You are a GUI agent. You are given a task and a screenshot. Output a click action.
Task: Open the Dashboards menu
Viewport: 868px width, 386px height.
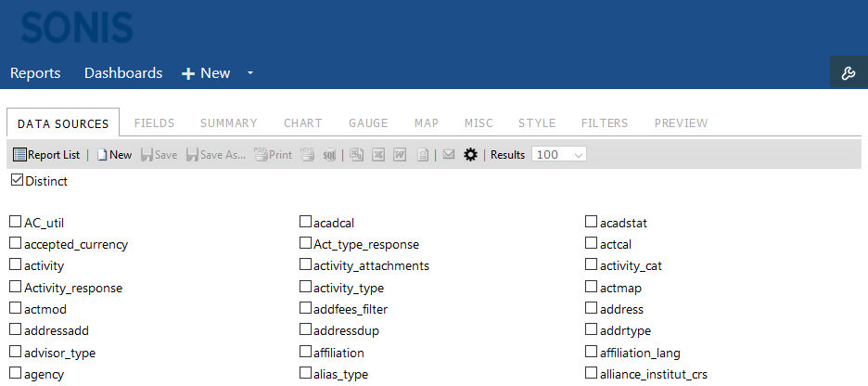pos(123,72)
